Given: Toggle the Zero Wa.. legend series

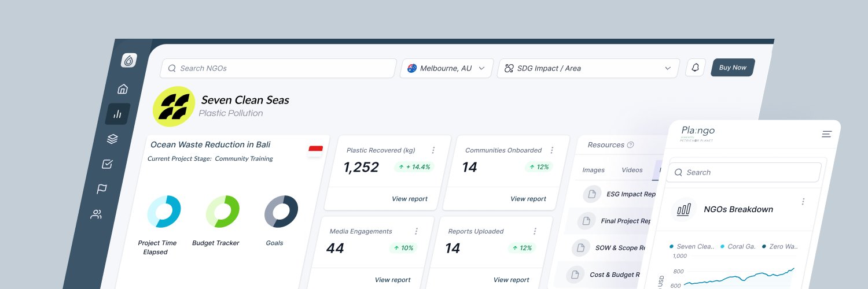Looking at the screenshot, I should 781,246.
